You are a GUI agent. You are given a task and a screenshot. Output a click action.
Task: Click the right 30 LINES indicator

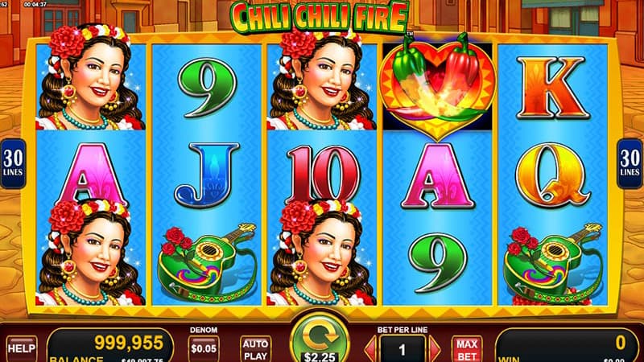coord(630,164)
